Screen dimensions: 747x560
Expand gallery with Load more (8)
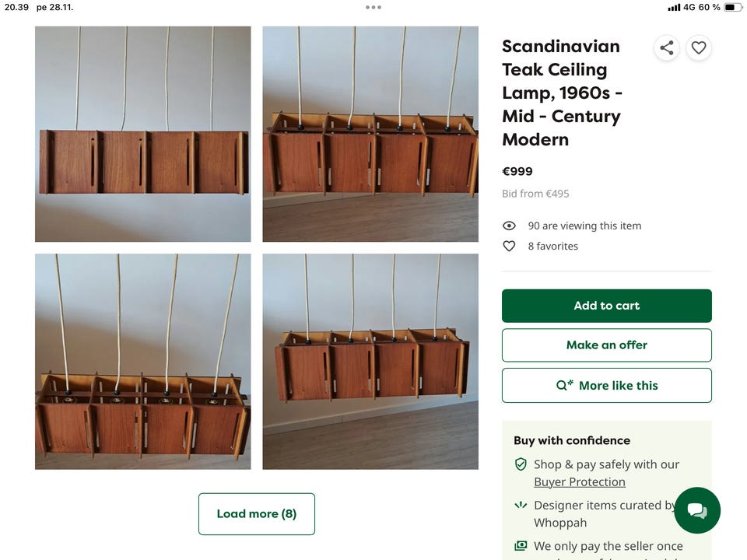[x=257, y=514]
